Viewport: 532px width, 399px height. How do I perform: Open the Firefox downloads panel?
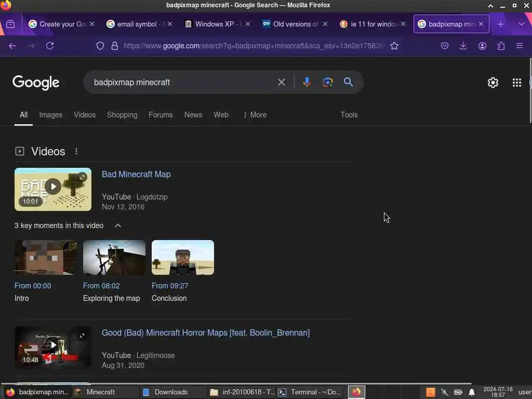pyautogui.click(x=463, y=46)
